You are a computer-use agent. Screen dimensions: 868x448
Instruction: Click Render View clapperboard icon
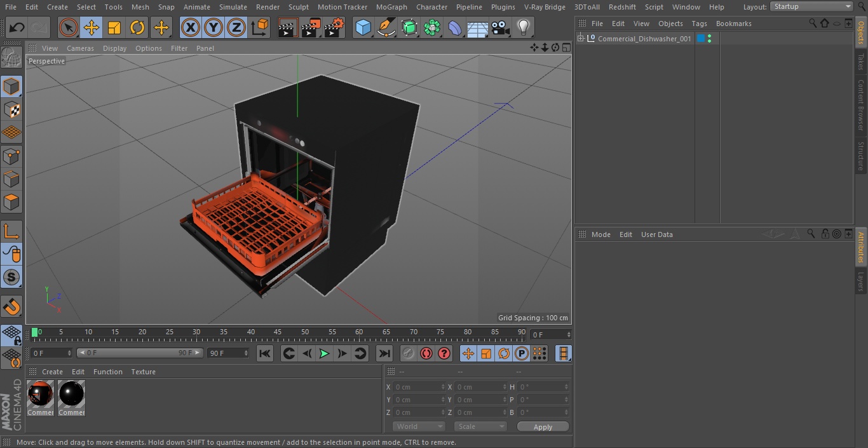(288, 27)
